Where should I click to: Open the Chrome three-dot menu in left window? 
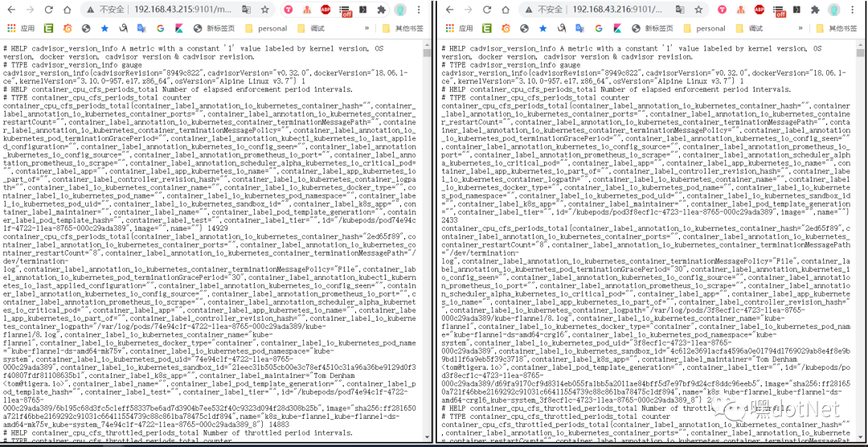coord(418,10)
